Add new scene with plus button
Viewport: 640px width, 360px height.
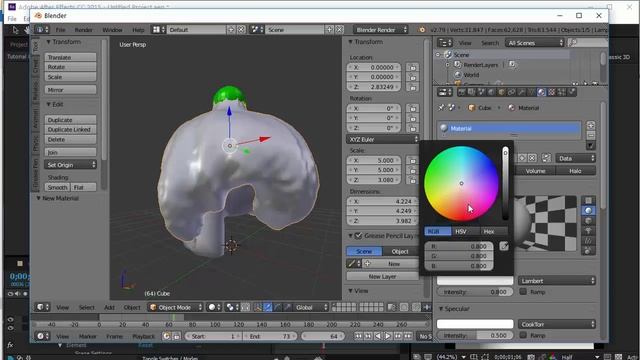tap(329, 29)
